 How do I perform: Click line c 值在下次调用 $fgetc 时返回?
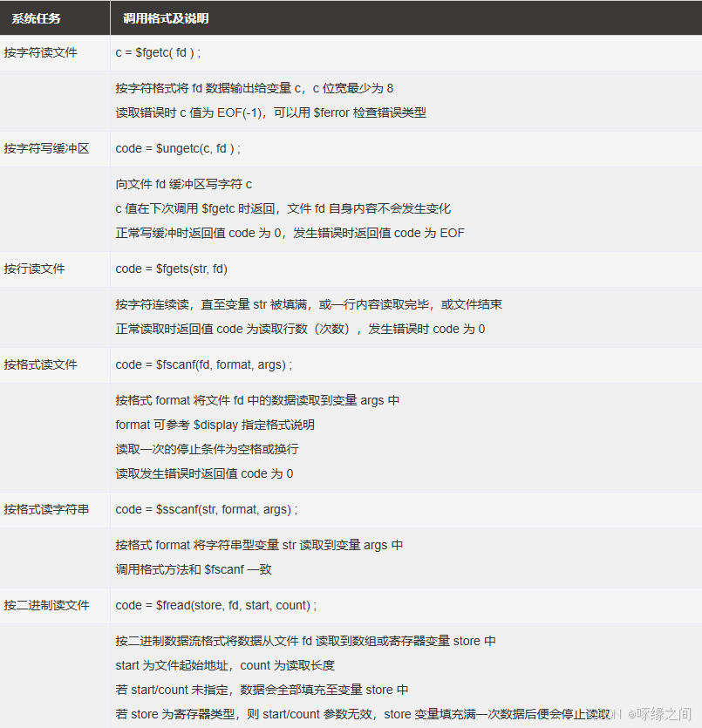pos(283,209)
